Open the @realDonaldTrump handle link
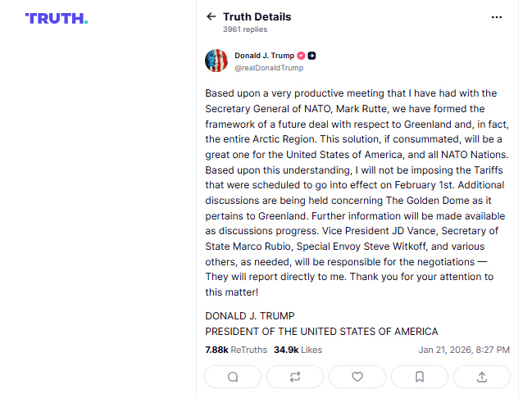This screenshot has height=398, width=532. (x=269, y=68)
